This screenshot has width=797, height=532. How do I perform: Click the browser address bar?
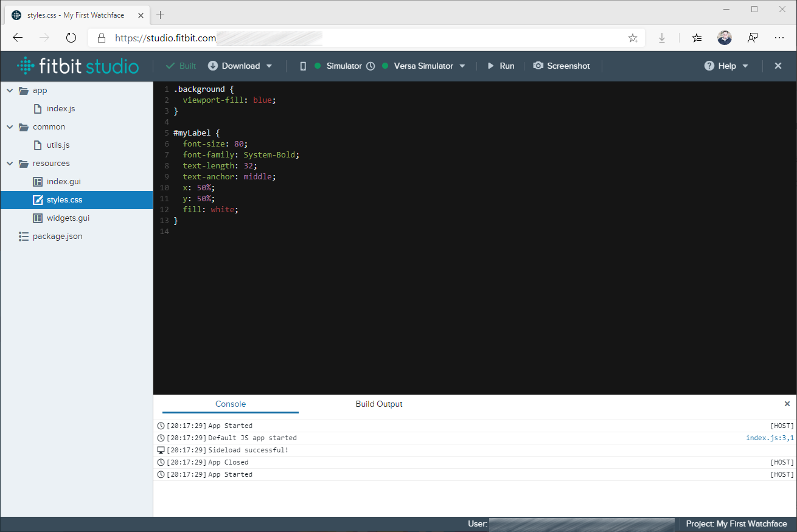[x=365, y=38]
